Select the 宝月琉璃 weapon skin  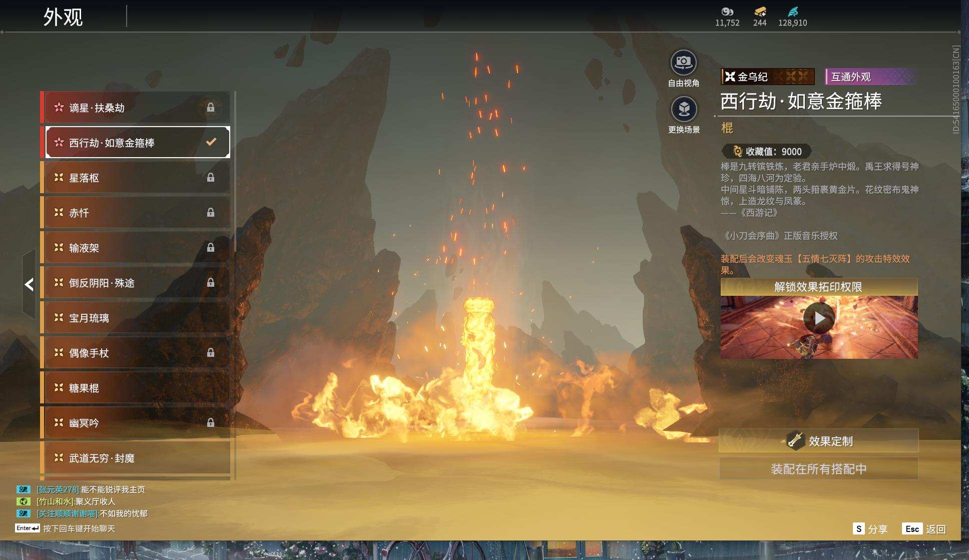tap(135, 318)
